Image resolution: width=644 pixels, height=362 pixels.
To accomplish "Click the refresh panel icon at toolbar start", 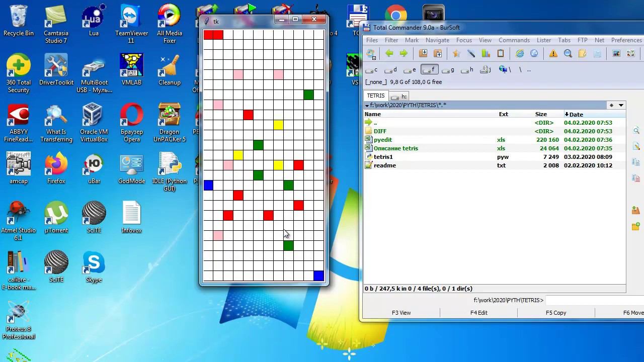I will 371,53.
